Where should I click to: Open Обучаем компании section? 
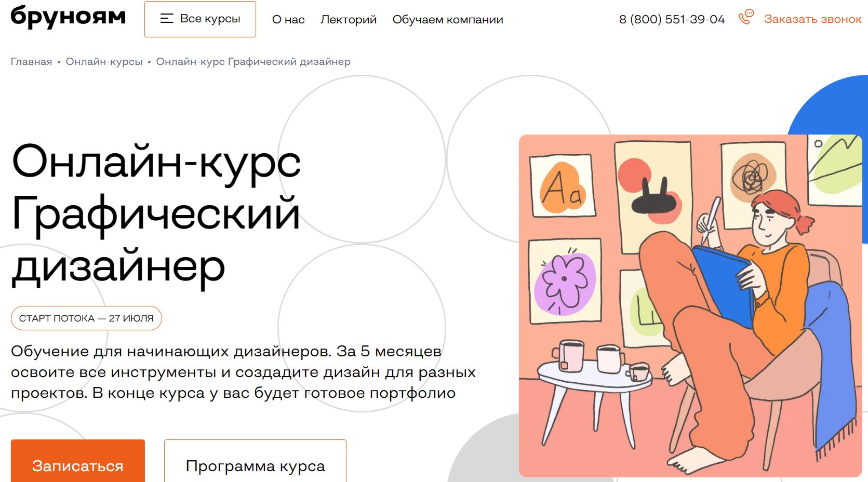pos(448,20)
